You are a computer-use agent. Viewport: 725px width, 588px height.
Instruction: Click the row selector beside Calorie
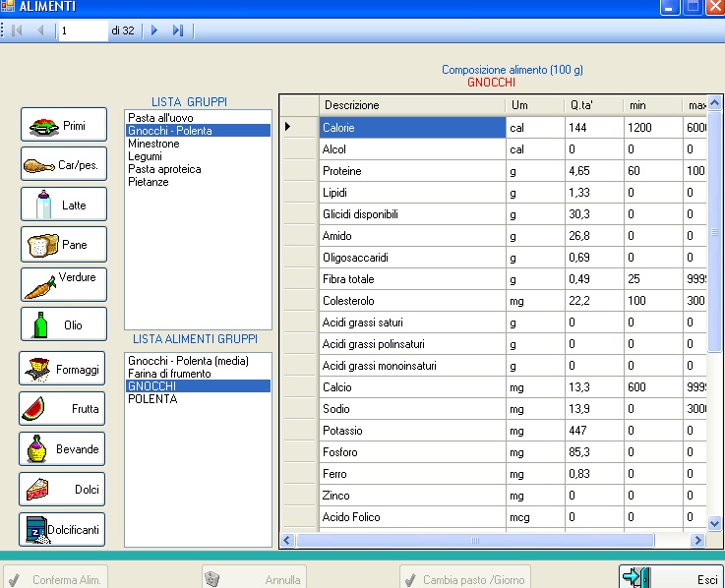tap(300, 128)
